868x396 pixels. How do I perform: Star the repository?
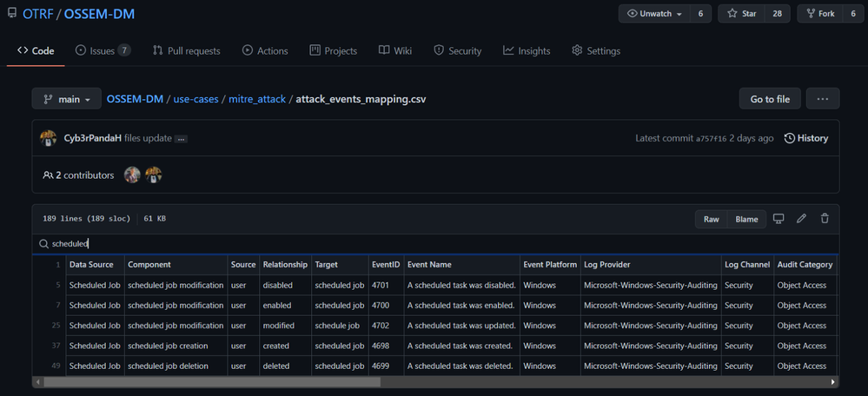pos(742,14)
